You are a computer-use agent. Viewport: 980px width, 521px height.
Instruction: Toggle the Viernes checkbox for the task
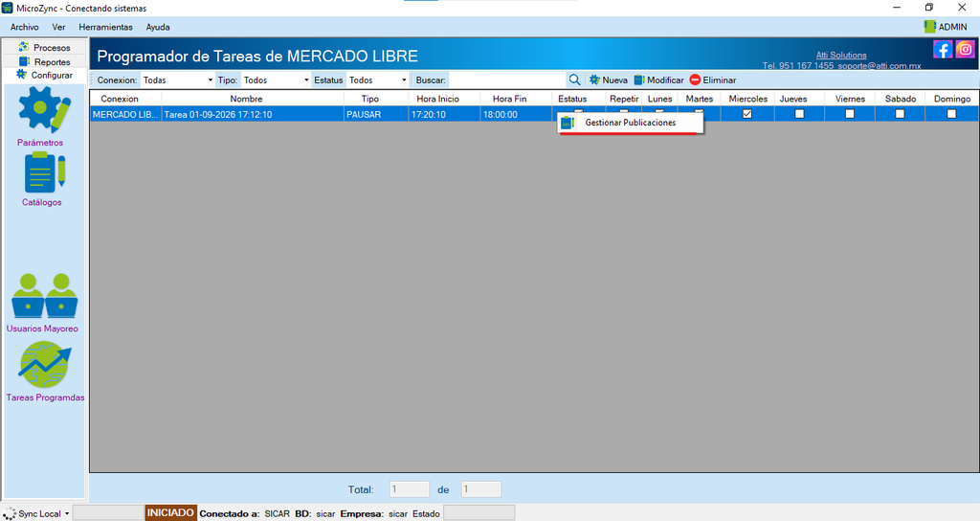pyautogui.click(x=850, y=114)
